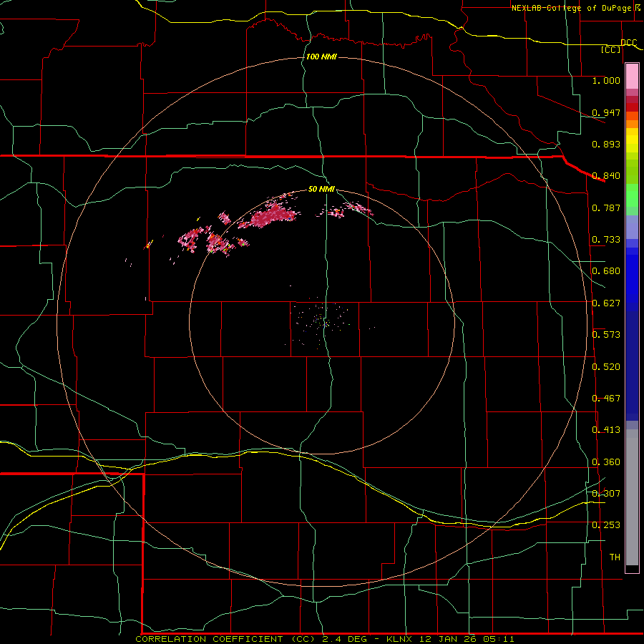
Task: Select the DCC label above the color scale
Action: tap(628, 43)
